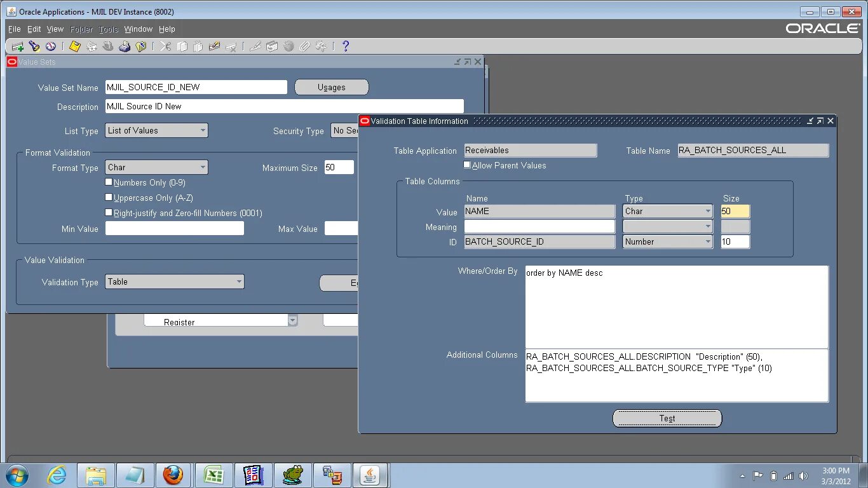Click the taskbar clock showing 3:00 PM
868x488 pixels.
(x=836, y=471)
